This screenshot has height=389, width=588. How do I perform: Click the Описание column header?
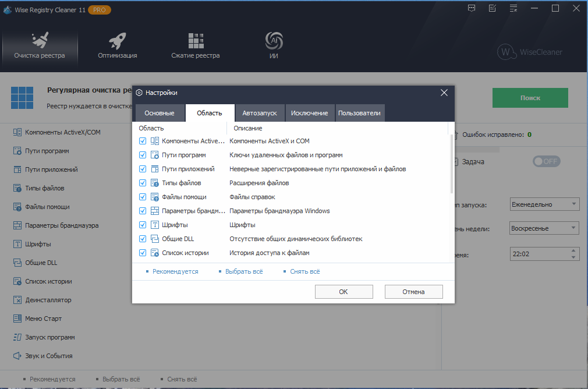(248, 128)
